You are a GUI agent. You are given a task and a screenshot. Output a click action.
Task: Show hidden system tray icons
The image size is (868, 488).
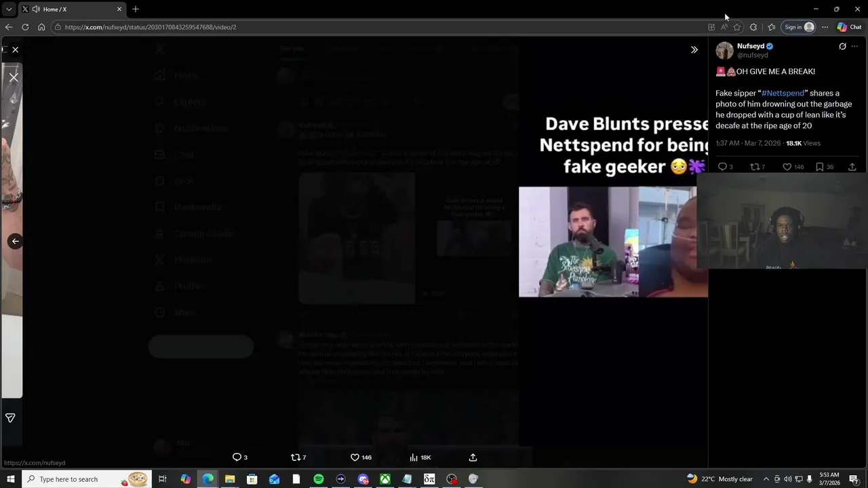766,479
